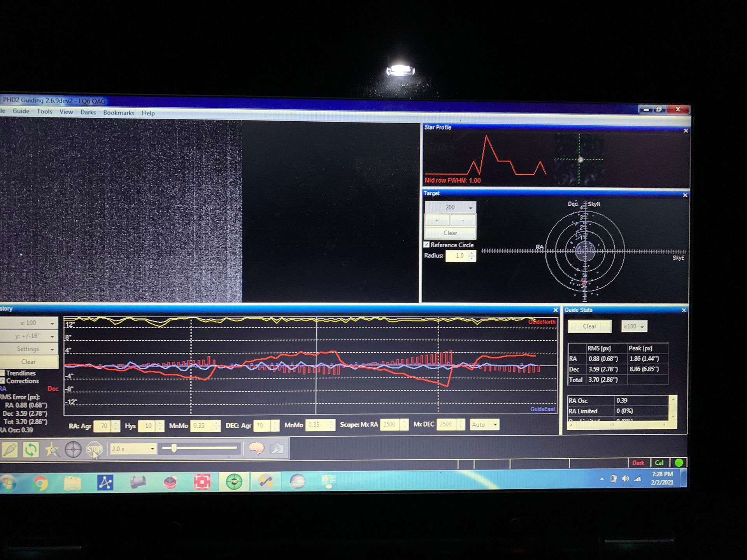
Task: Click the auto-select guide star icon
Action: (52, 450)
